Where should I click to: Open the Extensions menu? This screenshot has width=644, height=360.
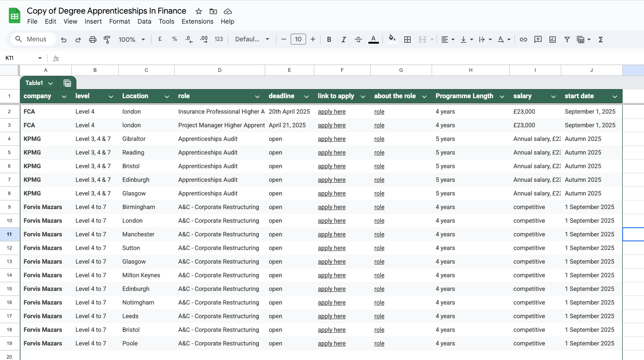tap(197, 21)
